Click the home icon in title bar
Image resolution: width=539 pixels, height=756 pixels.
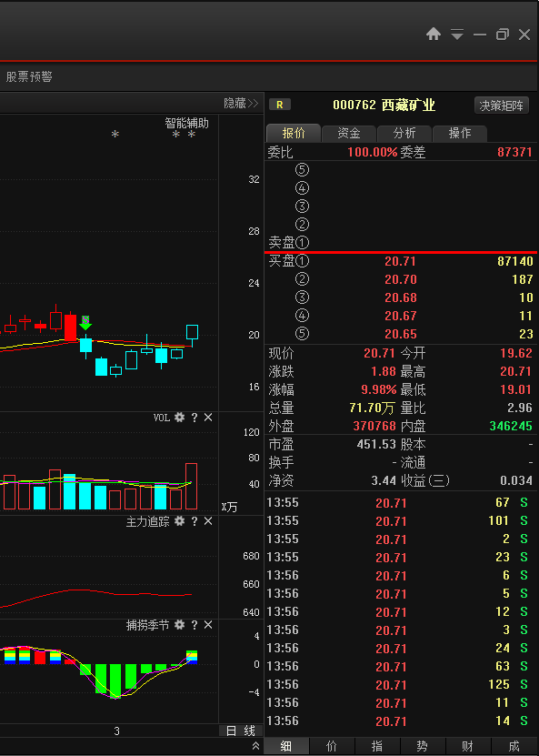[434, 35]
